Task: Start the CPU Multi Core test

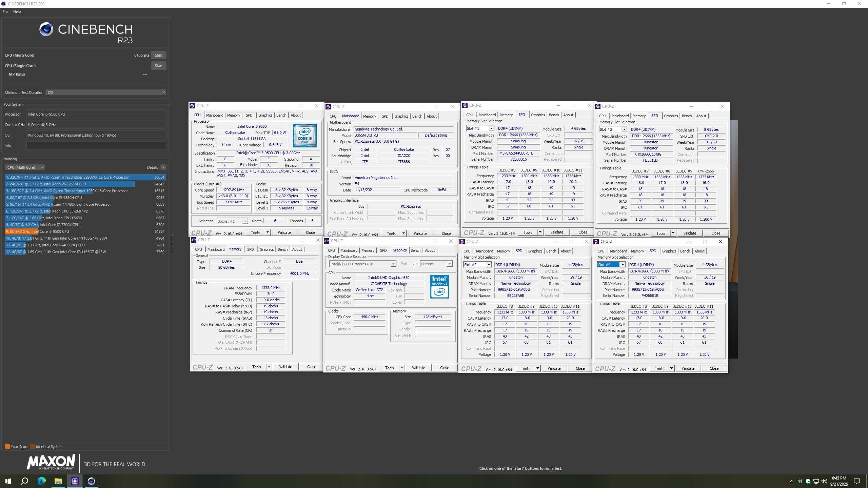Action: pyautogui.click(x=158, y=55)
